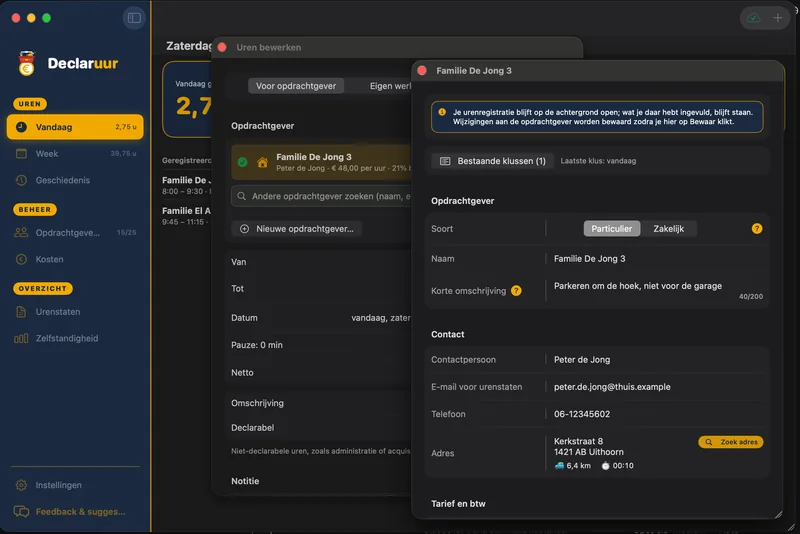Click the Korte omschrijving help icon
800x534 pixels.
coord(516,291)
